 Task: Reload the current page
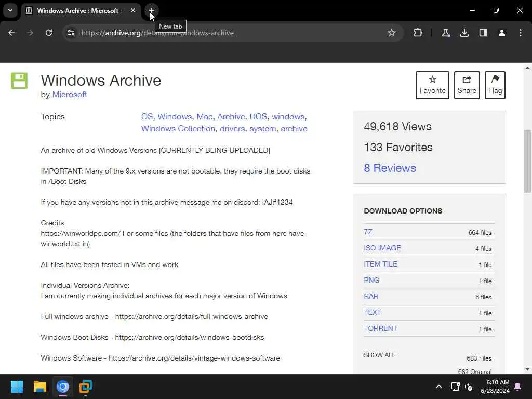pos(49,33)
